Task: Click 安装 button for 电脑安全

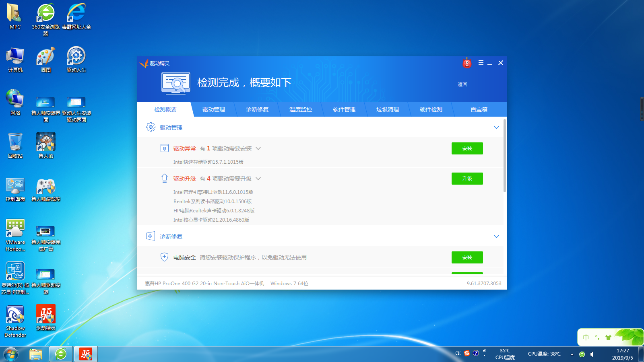Action: coord(467,257)
